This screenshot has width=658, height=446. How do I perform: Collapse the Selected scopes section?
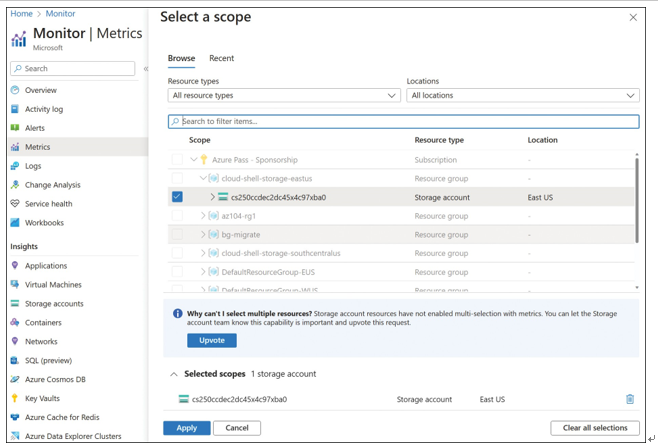174,374
